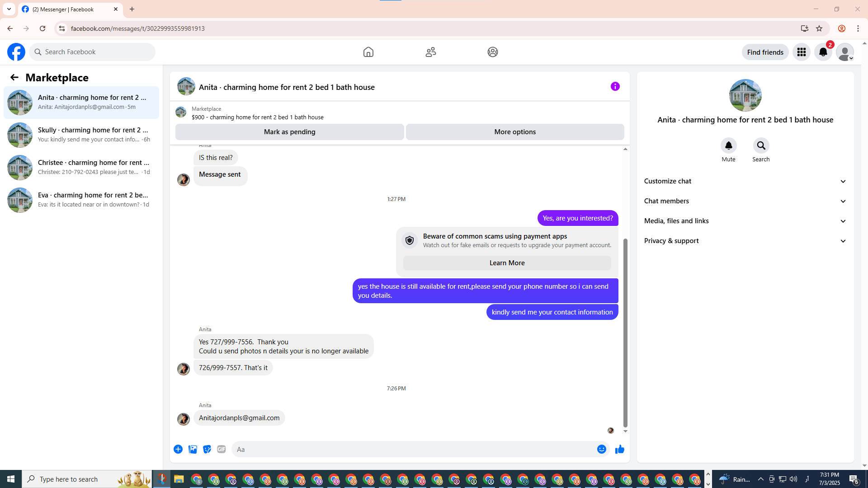The image size is (868, 488).
Task: Mute the Anita conversation
Action: click(728, 146)
